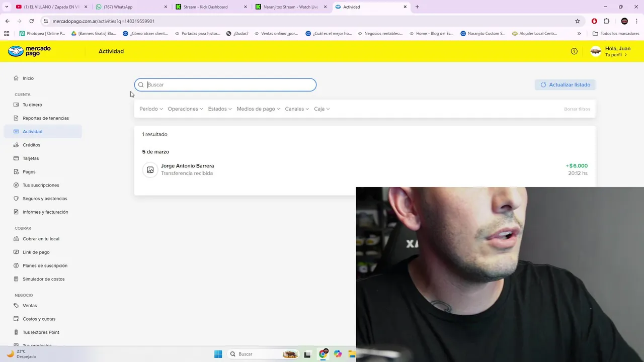Click the Informes y facturación icon
This screenshot has height=362, width=644.
[x=17, y=212]
